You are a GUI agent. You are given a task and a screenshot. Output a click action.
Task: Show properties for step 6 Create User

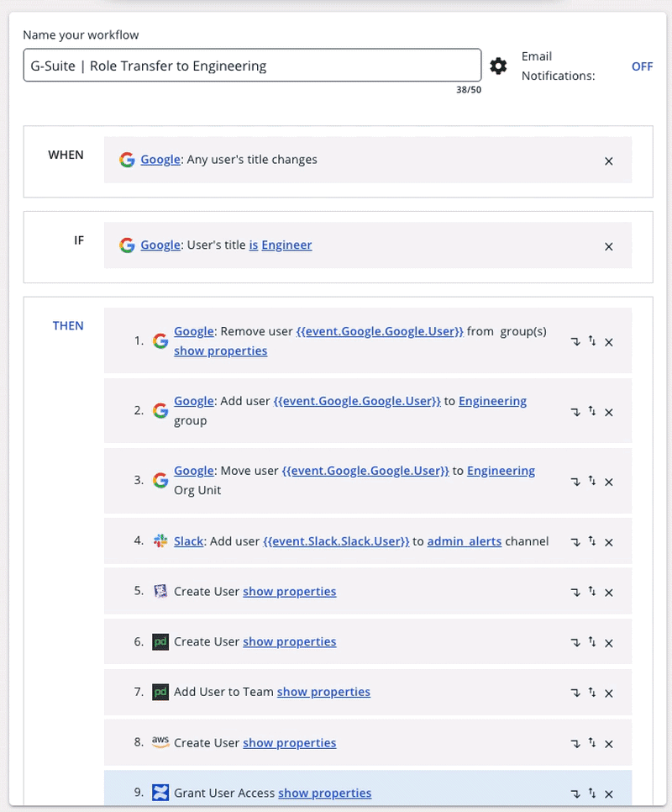click(x=289, y=641)
